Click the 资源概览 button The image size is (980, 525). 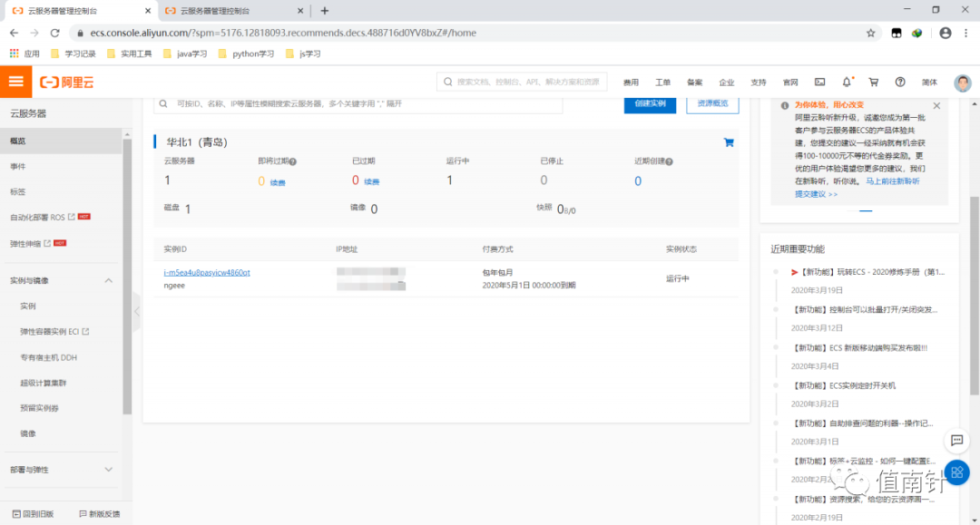(x=712, y=103)
